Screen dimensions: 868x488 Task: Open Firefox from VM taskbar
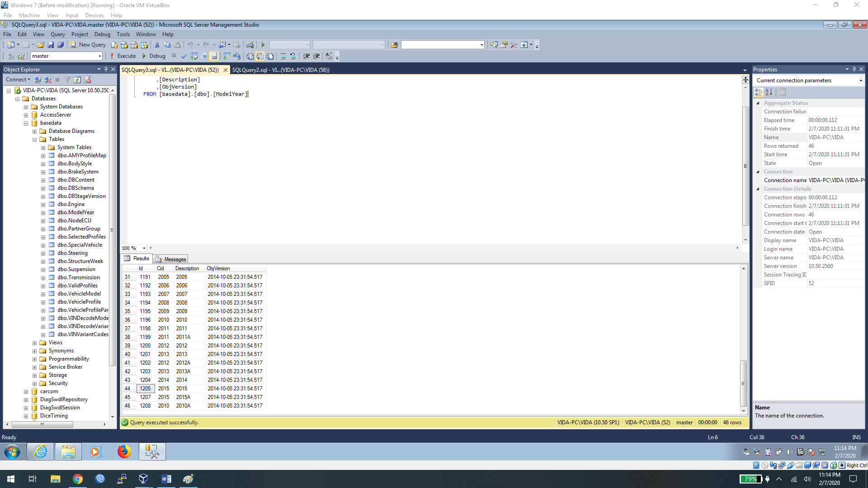[x=124, y=451]
